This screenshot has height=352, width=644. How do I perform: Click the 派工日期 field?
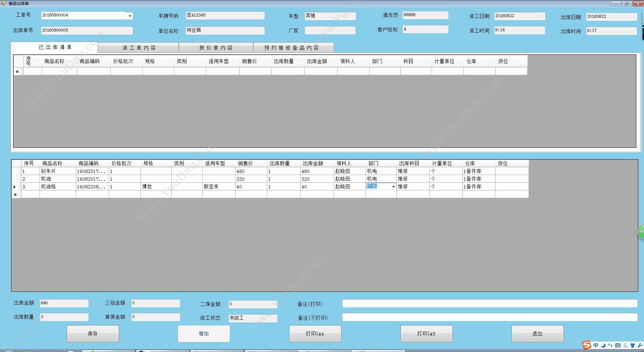520,16
